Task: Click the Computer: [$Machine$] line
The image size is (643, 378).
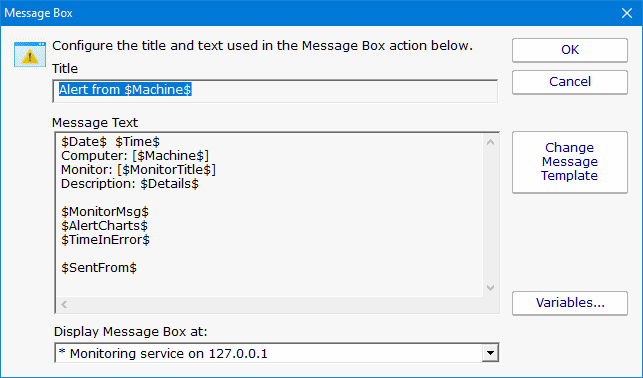Action: [x=135, y=156]
